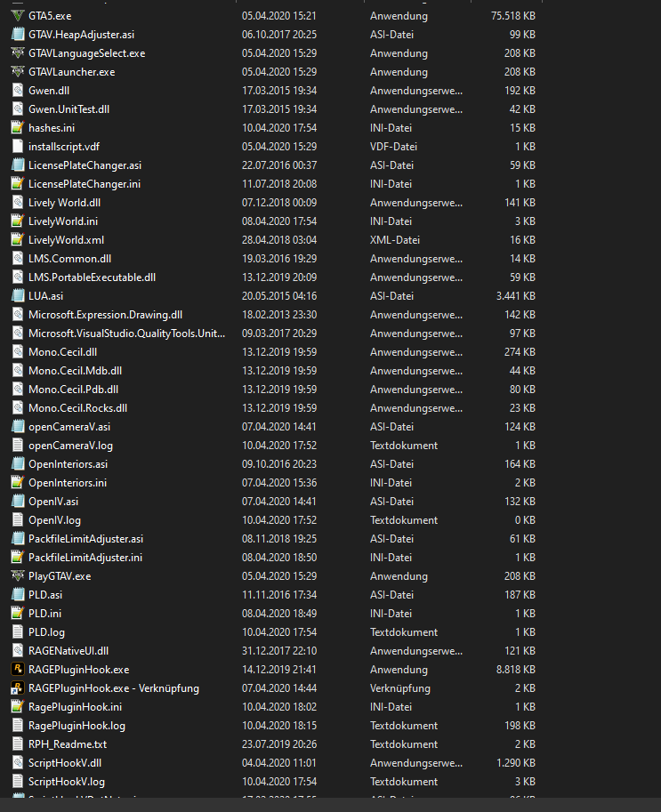Click the date 31.12.2017 22:10
The width and height of the screenshot is (661, 812).
(279, 650)
